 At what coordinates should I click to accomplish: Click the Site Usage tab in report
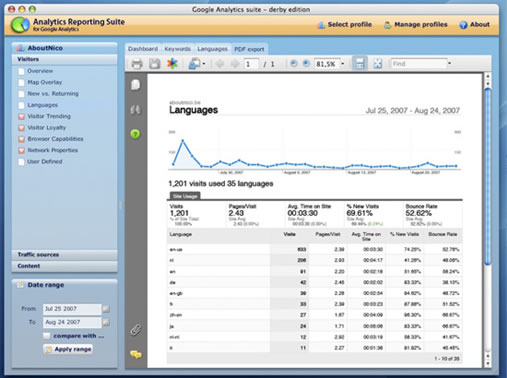pyautogui.click(x=185, y=196)
